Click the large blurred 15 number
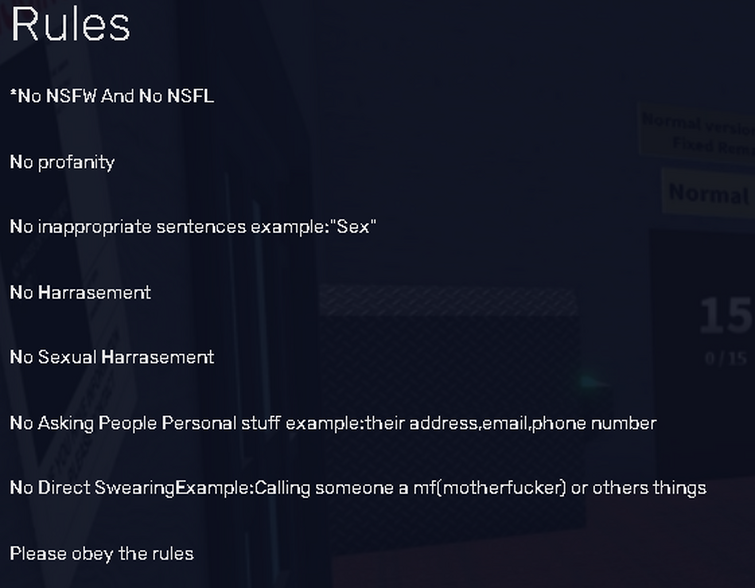Image resolution: width=755 pixels, height=588 pixels. [725, 316]
